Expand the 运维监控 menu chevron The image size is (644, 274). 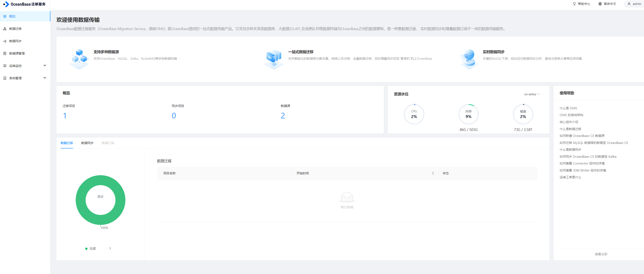(x=45, y=65)
